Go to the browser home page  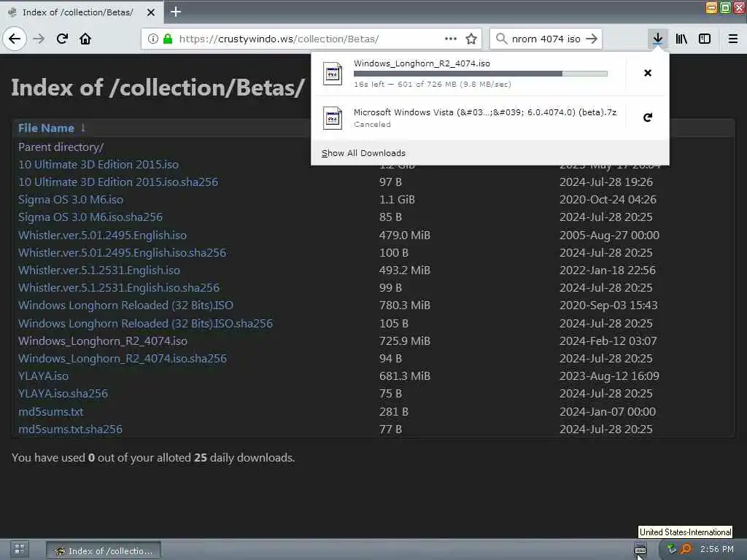coord(85,39)
